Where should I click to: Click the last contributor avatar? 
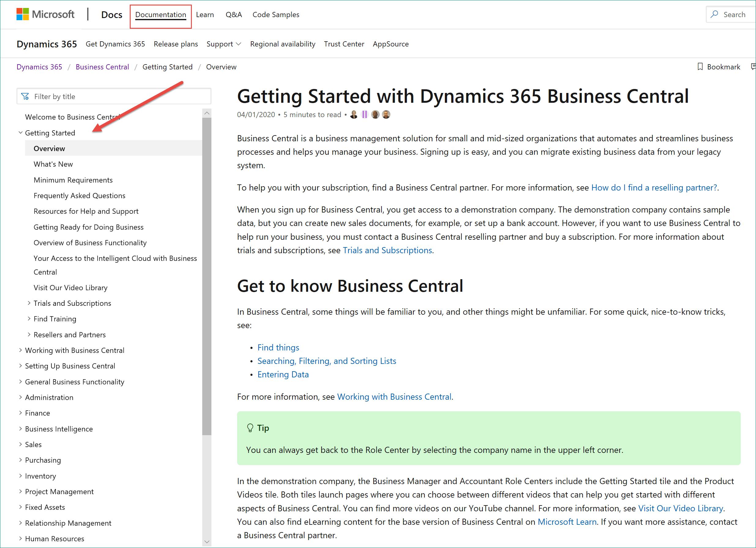pyautogui.click(x=386, y=115)
